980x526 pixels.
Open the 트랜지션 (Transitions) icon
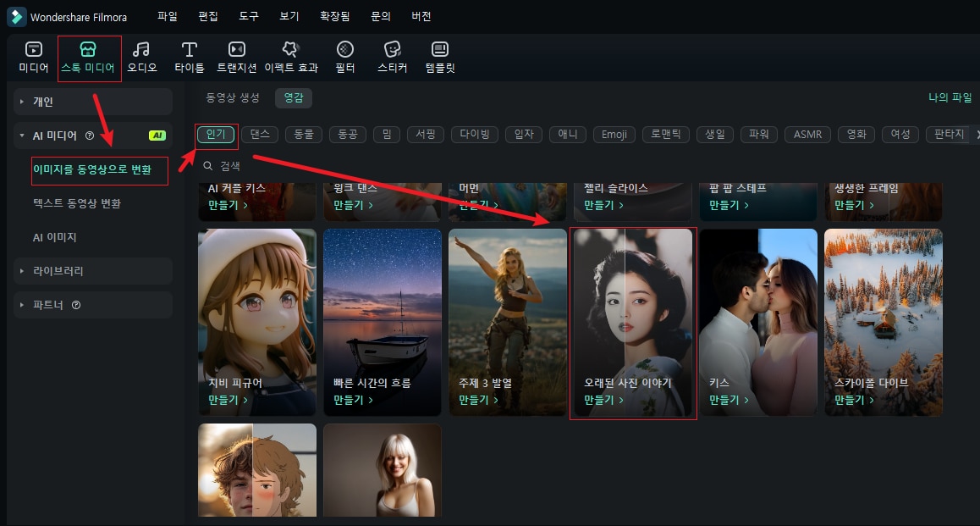click(x=237, y=58)
